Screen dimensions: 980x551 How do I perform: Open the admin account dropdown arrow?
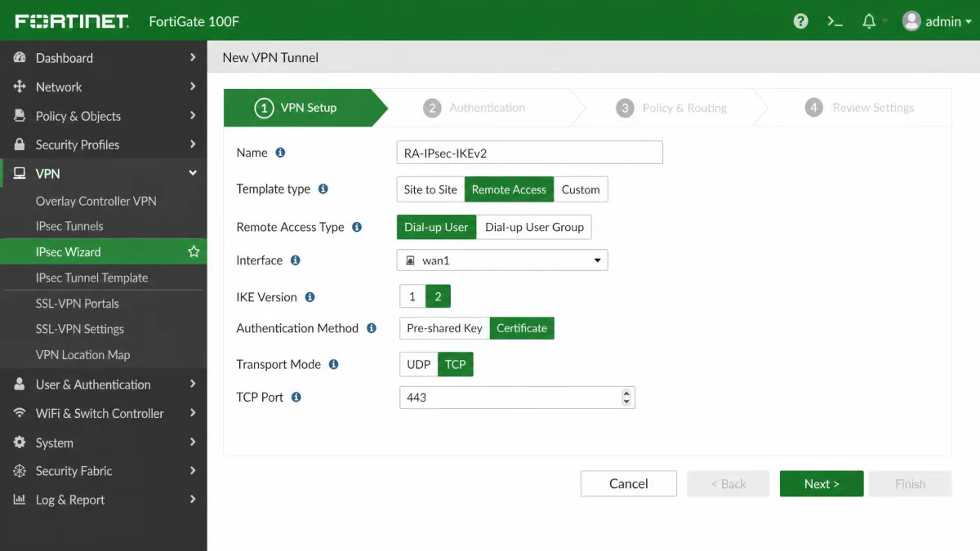tap(969, 22)
